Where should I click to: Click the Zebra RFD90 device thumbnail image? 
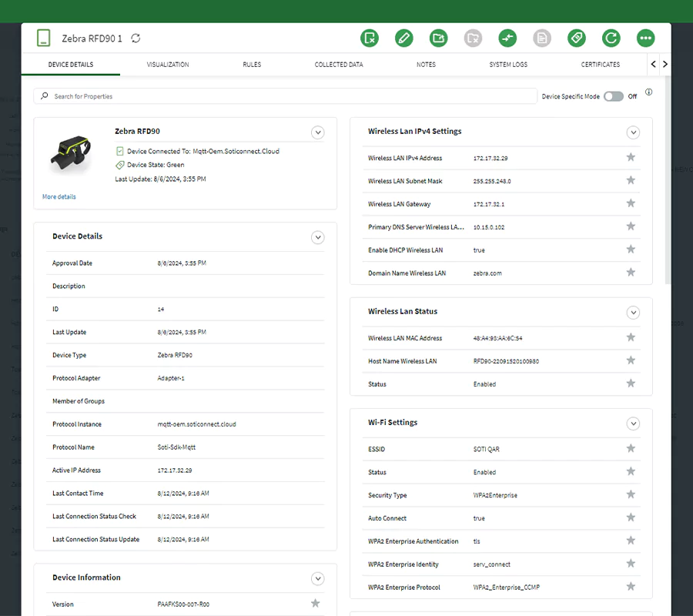tap(71, 153)
